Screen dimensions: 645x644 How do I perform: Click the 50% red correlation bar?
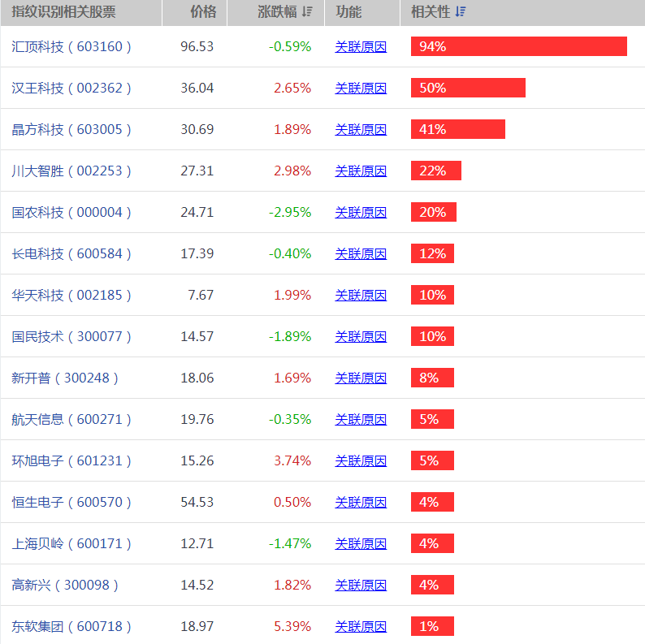tap(468, 89)
